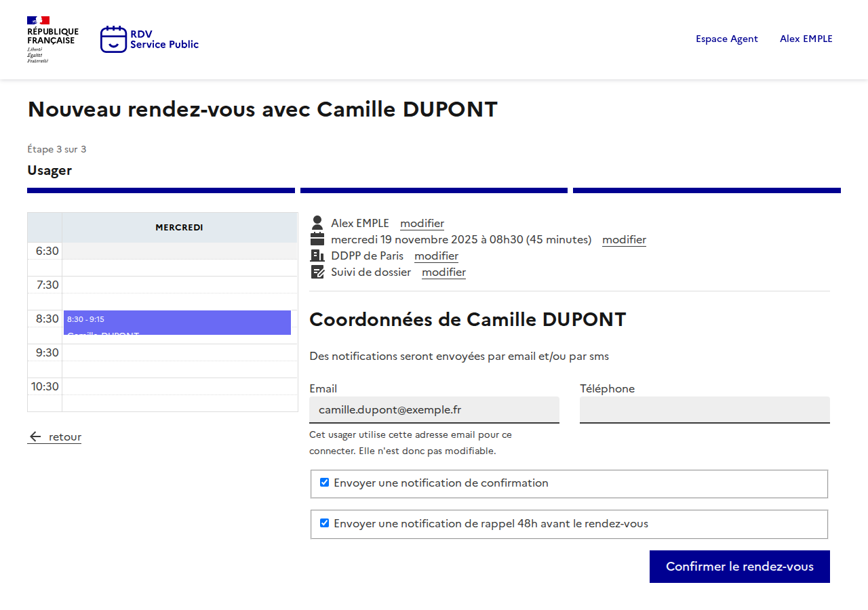The height and width of the screenshot is (610, 868).
Task: Click the building icon beside DDPP de Paris
Action: click(x=317, y=256)
